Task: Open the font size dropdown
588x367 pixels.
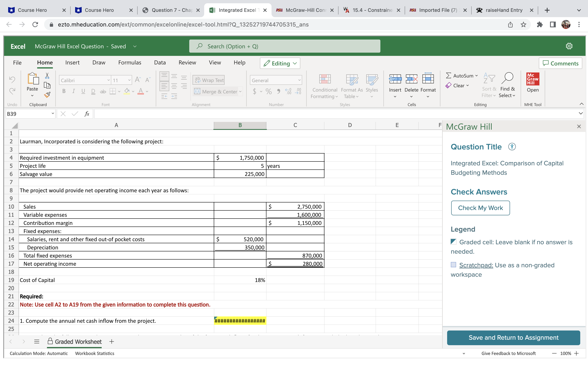Action: pyautogui.click(x=129, y=80)
